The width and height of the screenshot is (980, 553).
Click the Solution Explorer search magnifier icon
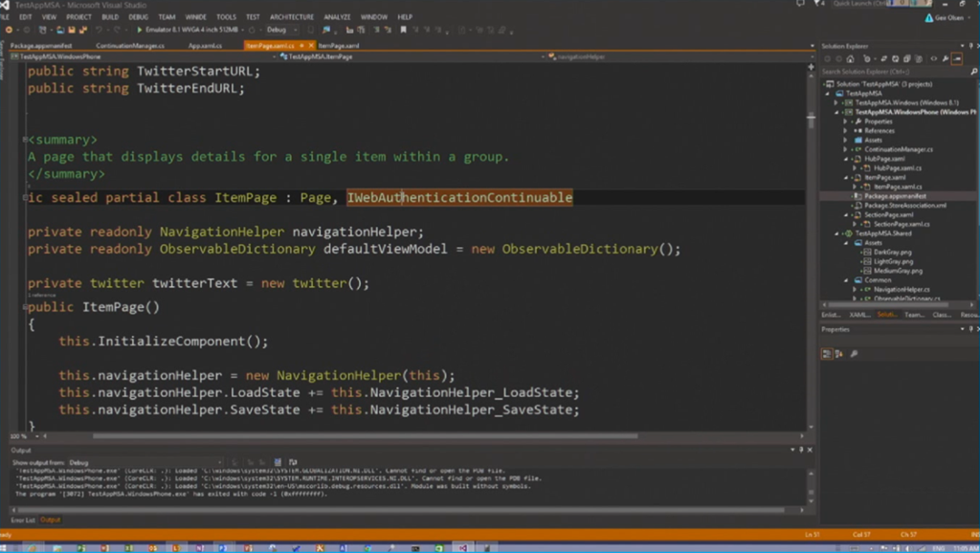coord(973,72)
